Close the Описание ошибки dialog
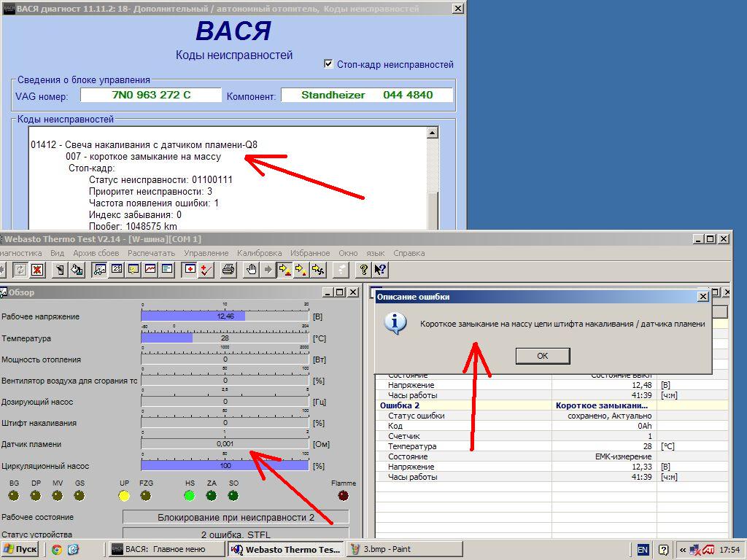This screenshot has width=747, height=560. point(703,296)
